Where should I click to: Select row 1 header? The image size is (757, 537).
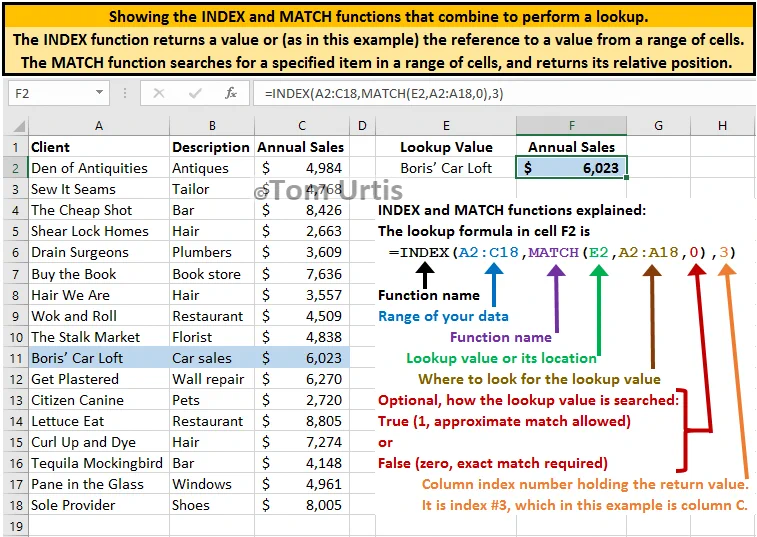(x=16, y=147)
